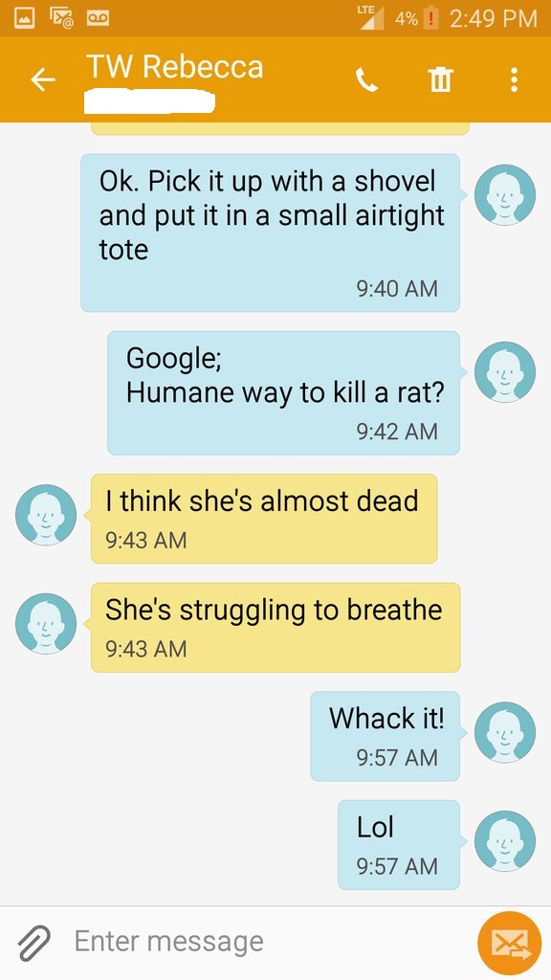Tap avatar next to 'Whack it!' message
This screenshot has width=551, height=980.
click(x=505, y=732)
